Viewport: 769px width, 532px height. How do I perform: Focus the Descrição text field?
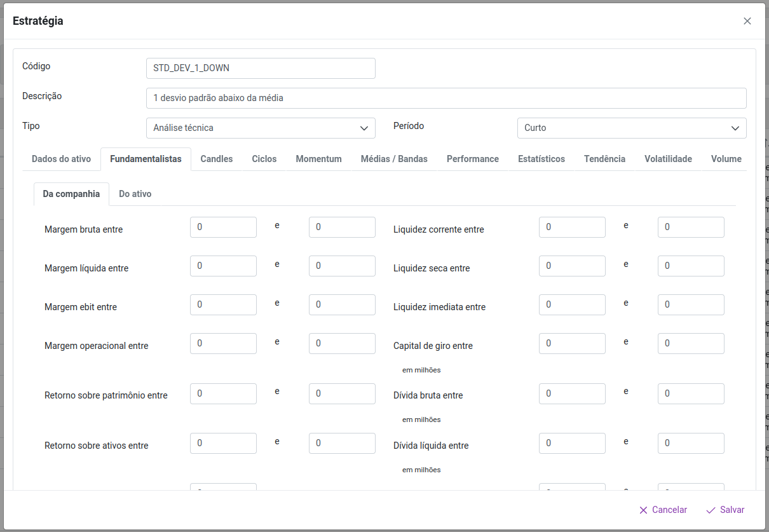446,98
